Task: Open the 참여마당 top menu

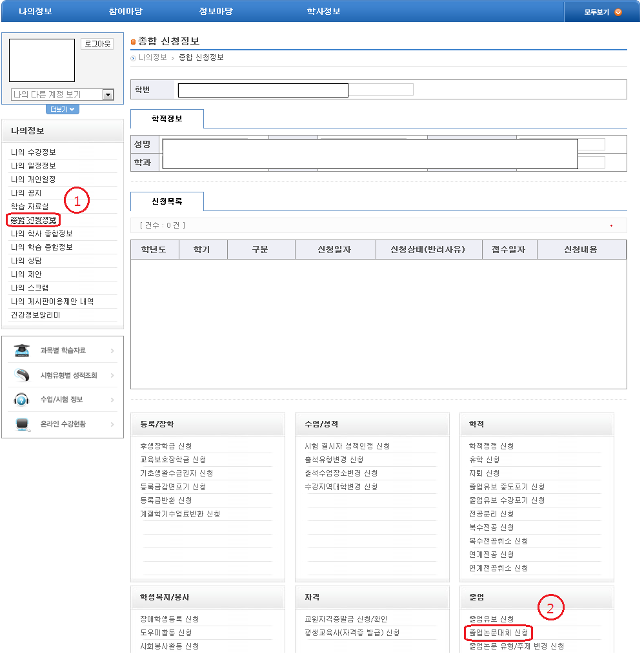Action: [126, 12]
